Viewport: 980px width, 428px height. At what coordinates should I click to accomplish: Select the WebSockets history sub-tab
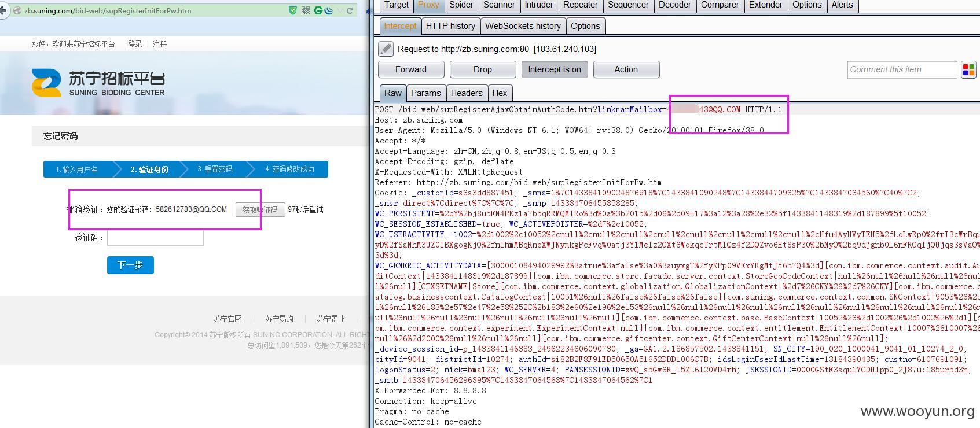pos(523,26)
